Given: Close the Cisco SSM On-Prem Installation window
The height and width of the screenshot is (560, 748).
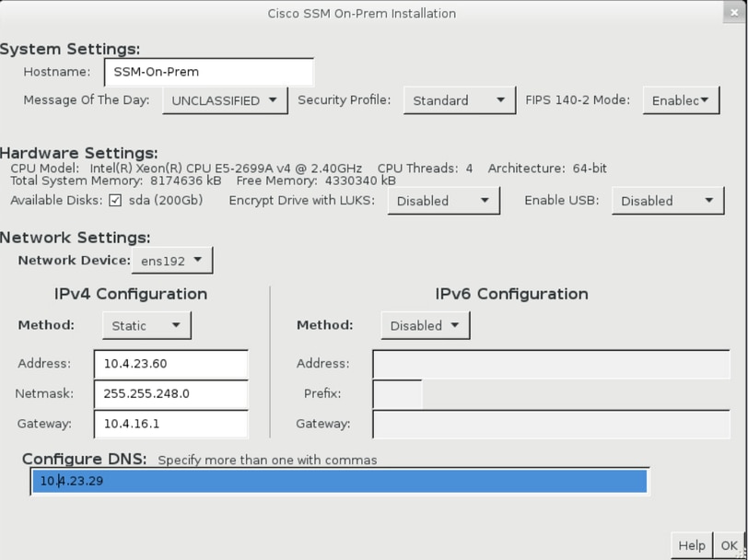Looking at the screenshot, I should click(x=733, y=13).
